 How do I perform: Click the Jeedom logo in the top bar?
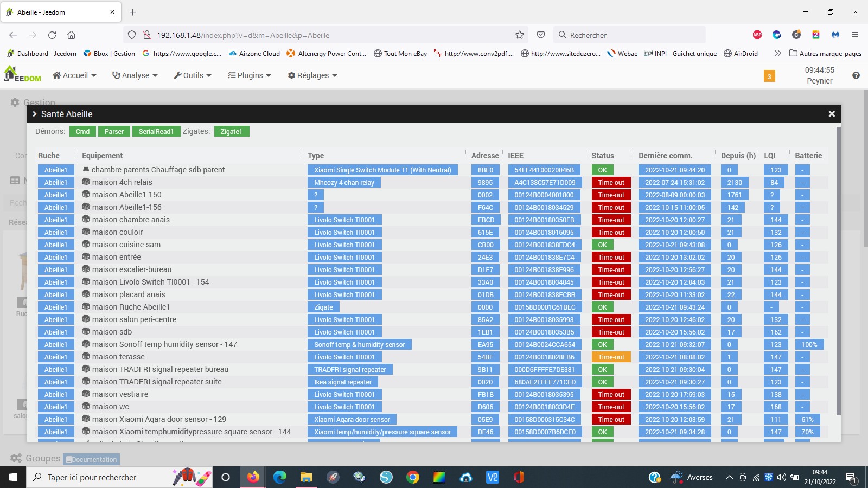(x=21, y=75)
